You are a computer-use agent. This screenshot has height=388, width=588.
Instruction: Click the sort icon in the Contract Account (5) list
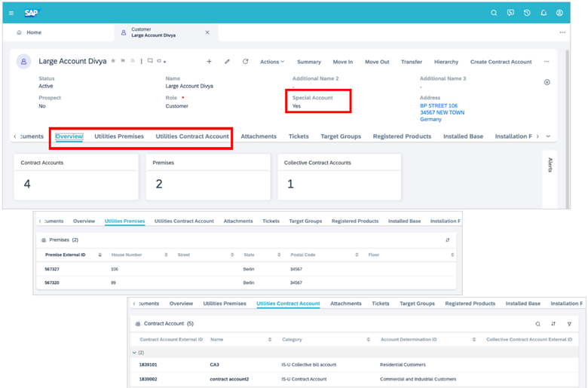point(553,324)
